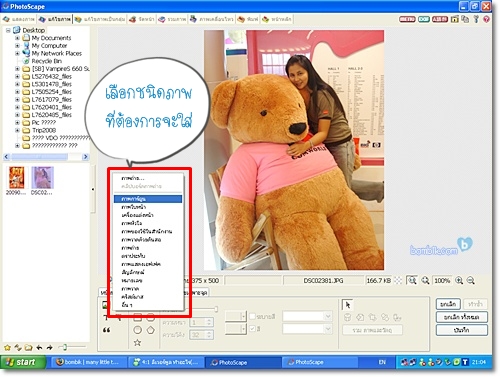Viewport: 500px width, 377px height.
Task: Adjust the opacity slider in Object tab
Action: click(216, 309)
